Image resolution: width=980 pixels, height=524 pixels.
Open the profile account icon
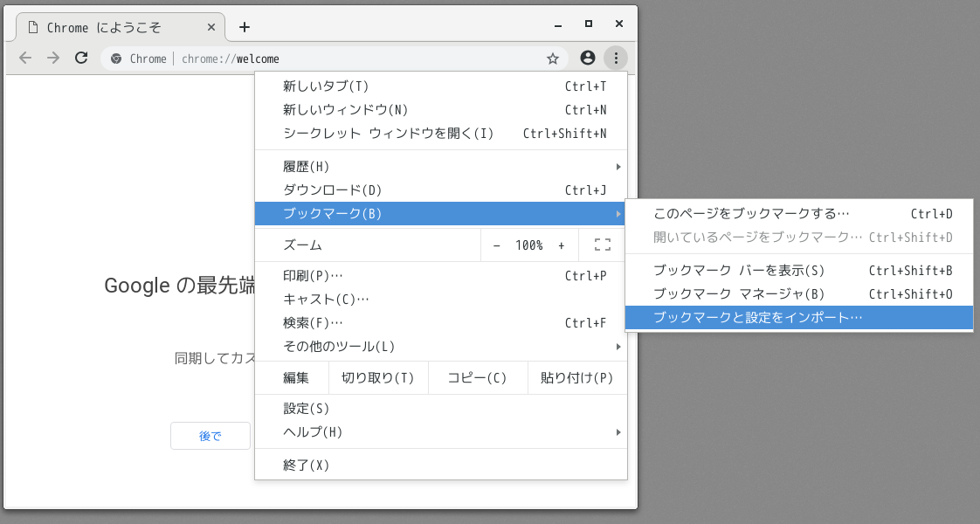(x=588, y=59)
